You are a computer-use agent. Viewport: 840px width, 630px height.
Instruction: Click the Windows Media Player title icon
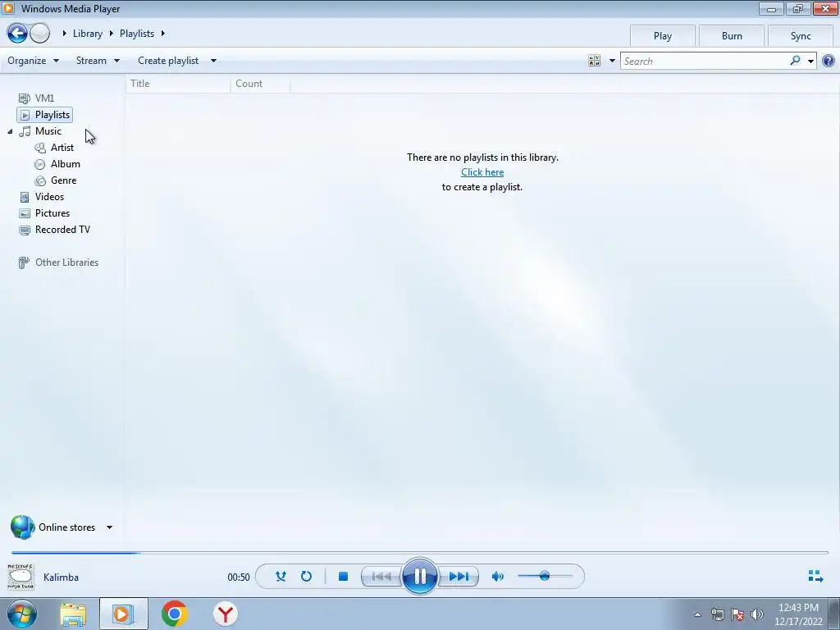pos(8,8)
